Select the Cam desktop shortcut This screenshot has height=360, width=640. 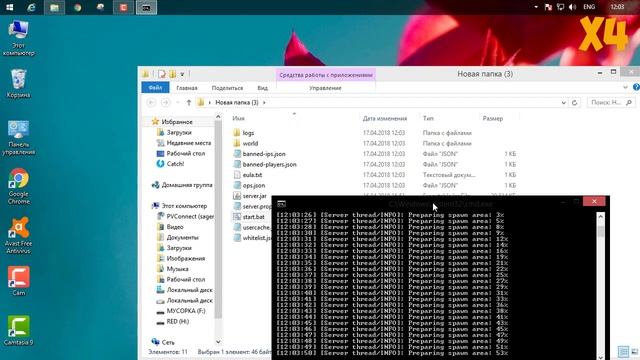[x=18, y=281]
